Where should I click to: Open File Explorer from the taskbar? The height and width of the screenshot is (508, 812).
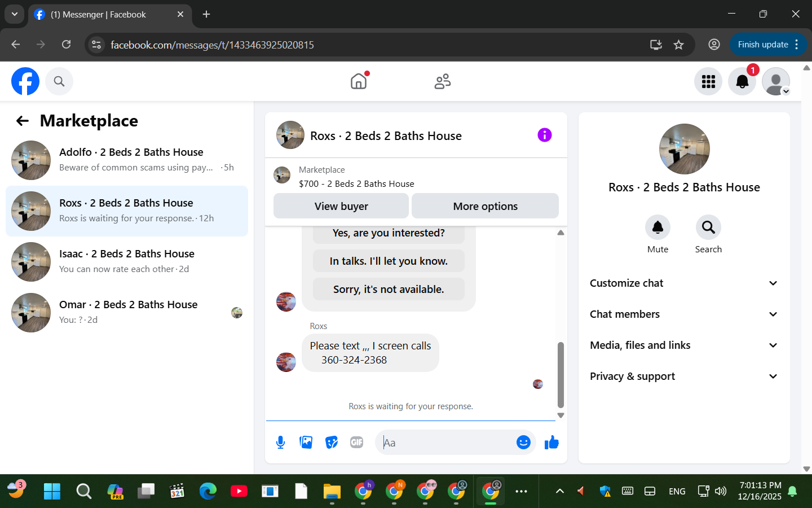point(332,491)
